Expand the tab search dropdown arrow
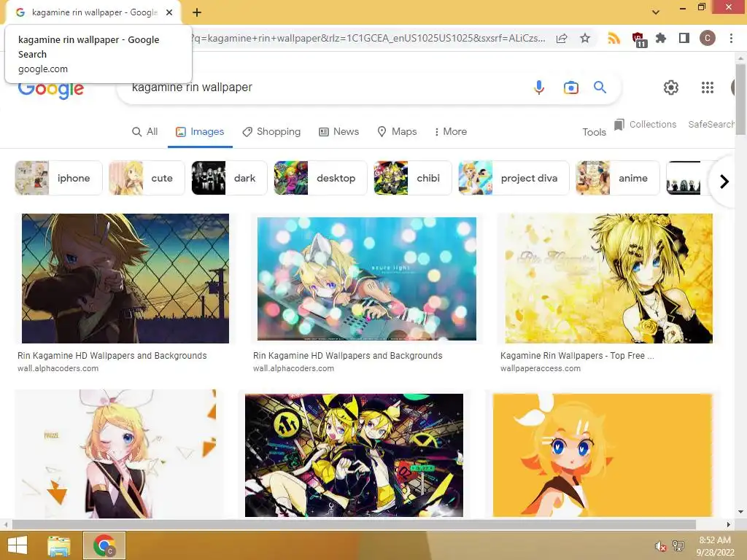Screen dimensions: 747x560 pyautogui.click(x=656, y=12)
